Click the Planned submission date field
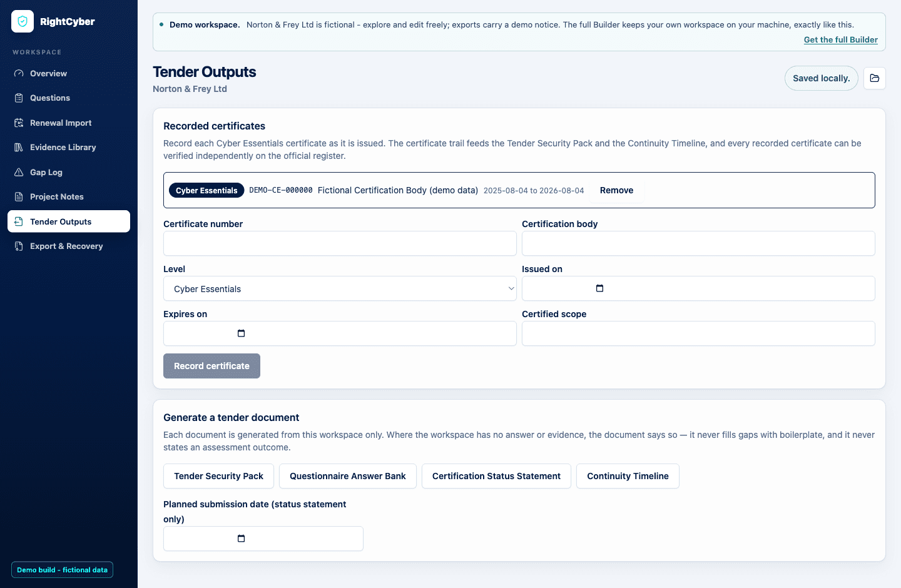901x588 pixels. [x=263, y=539]
